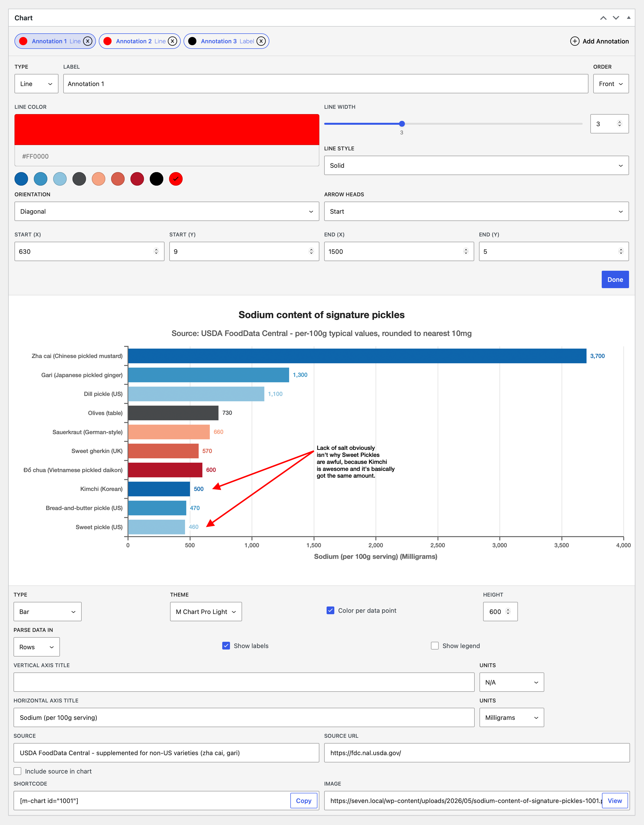Click the Source text field
This screenshot has height=825, width=644.
(x=166, y=753)
